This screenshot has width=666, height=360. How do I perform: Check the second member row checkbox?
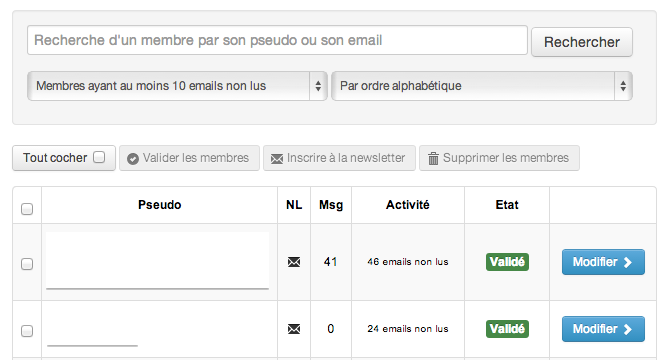coord(27,331)
